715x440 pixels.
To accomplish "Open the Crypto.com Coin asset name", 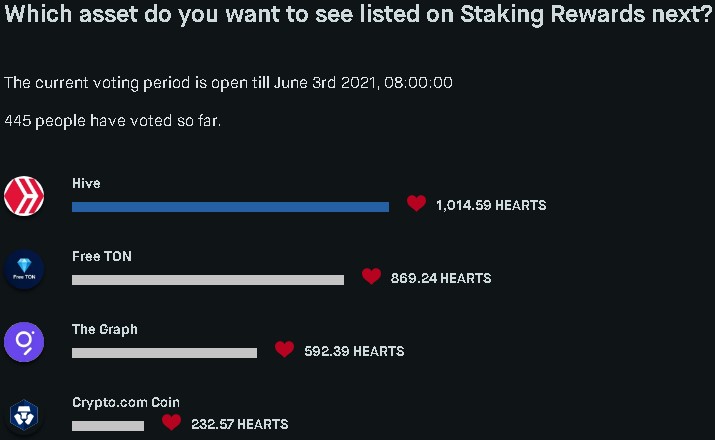I will [126, 403].
